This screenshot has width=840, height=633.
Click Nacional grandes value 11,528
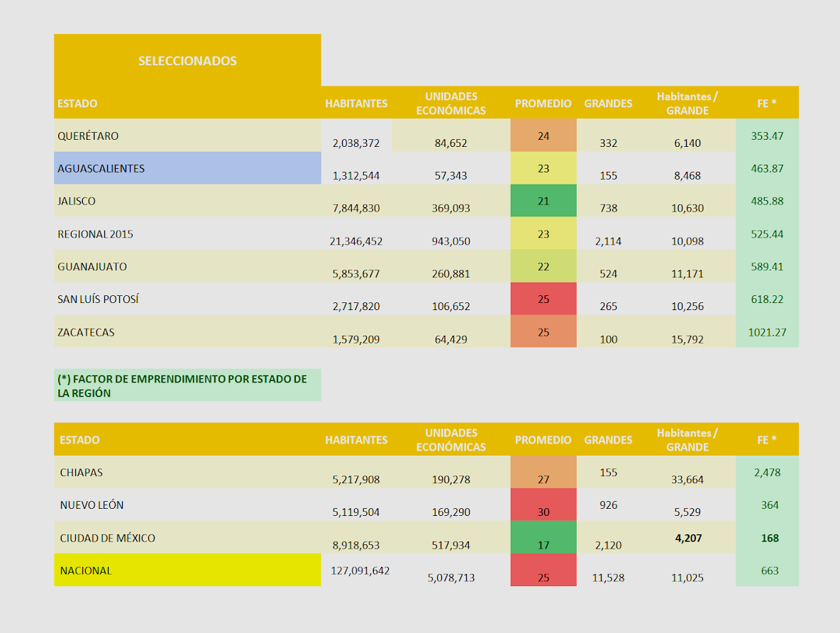pos(608,578)
